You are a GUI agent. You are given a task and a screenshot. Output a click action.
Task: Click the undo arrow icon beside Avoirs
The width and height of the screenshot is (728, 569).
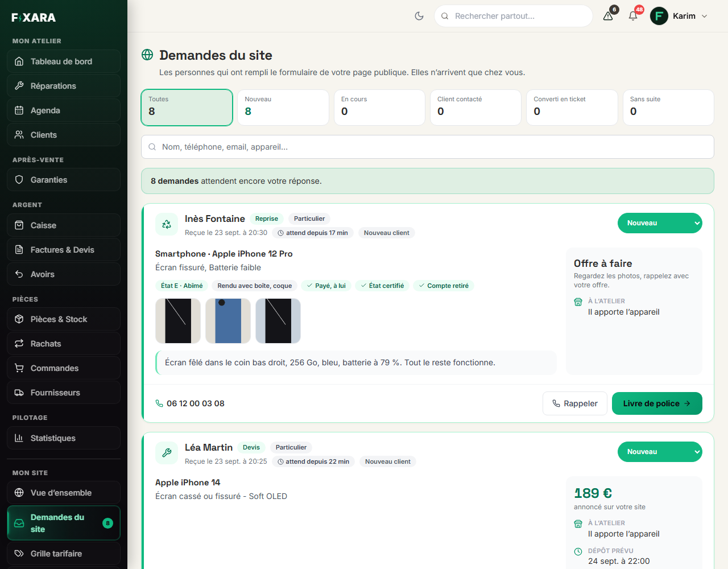19,274
